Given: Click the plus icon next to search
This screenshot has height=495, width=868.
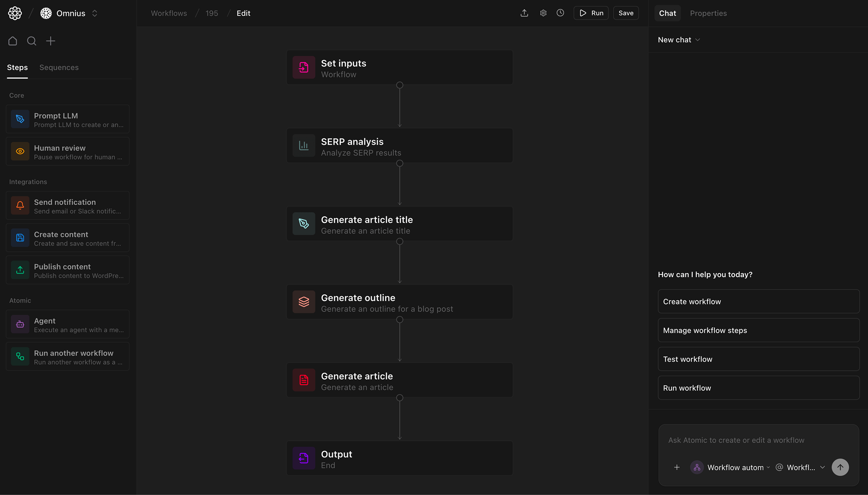Looking at the screenshot, I should coord(51,41).
